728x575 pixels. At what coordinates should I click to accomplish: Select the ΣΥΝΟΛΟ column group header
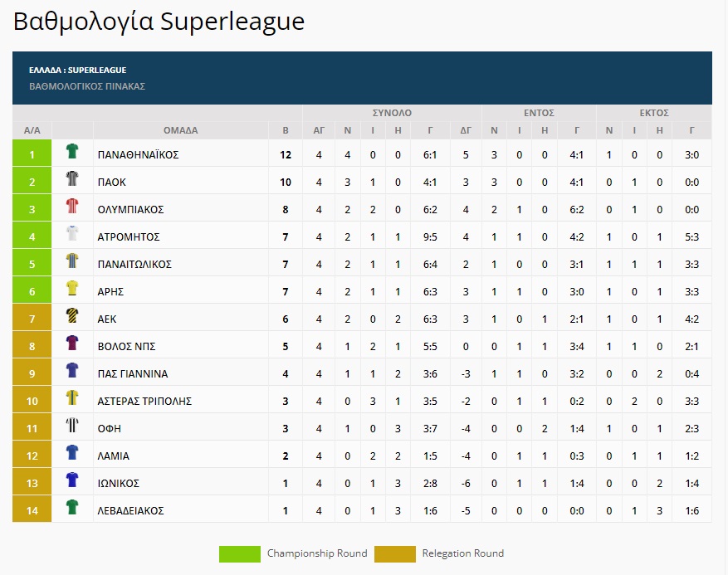click(392, 113)
